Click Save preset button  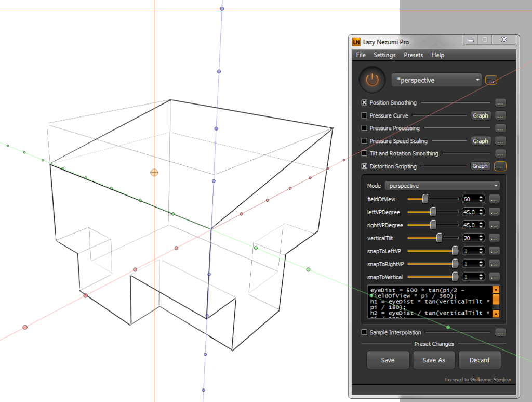coord(388,360)
